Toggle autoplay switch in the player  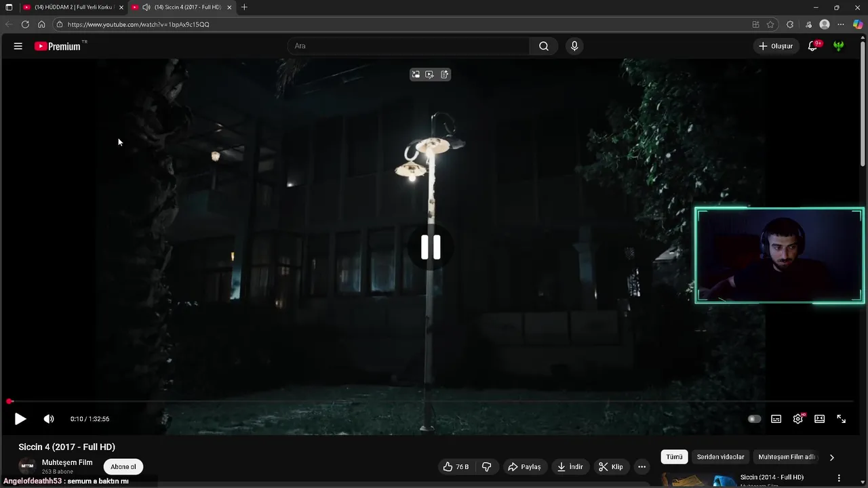pyautogui.click(x=754, y=419)
